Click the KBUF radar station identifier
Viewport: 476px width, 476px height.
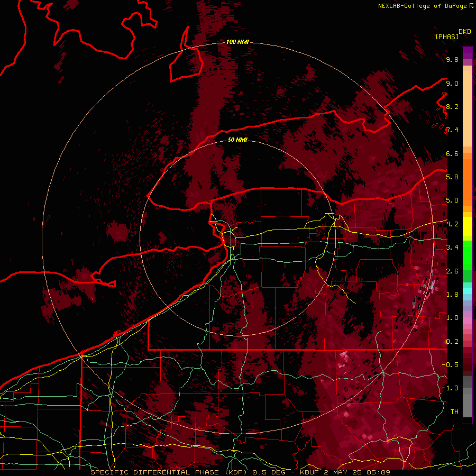tap(309, 472)
